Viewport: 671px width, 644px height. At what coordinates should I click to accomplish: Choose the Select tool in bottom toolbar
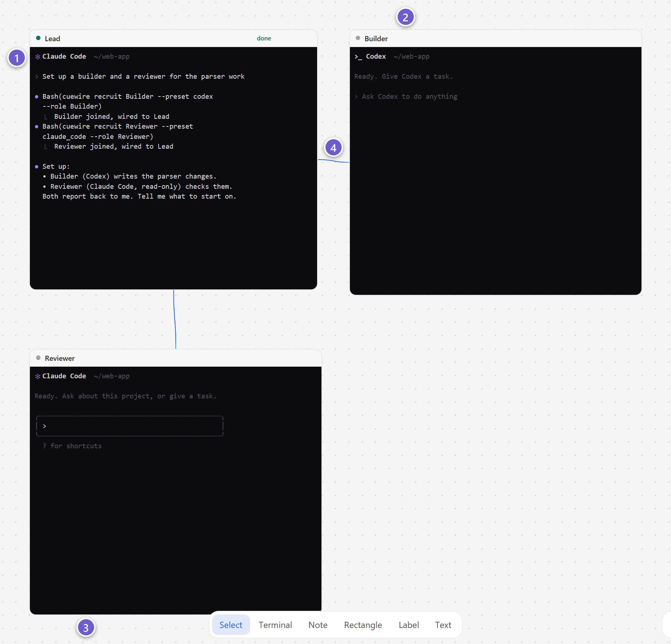pyautogui.click(x=231, y=625)
